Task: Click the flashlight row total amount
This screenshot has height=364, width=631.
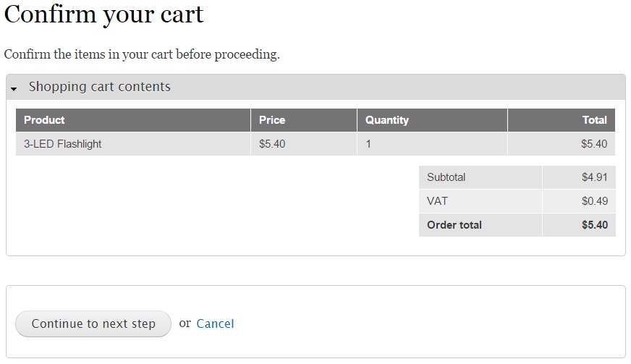Action: tap(594, 144)
